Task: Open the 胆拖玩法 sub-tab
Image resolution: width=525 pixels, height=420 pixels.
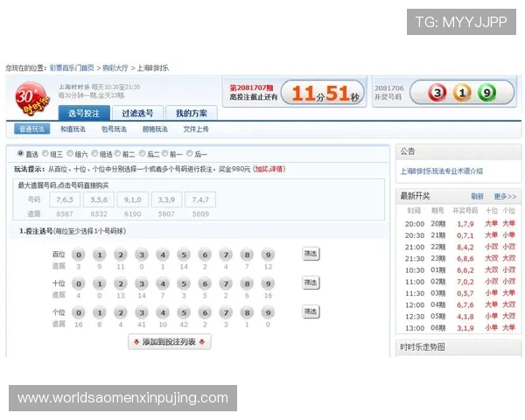Action: tap(155, 129)
